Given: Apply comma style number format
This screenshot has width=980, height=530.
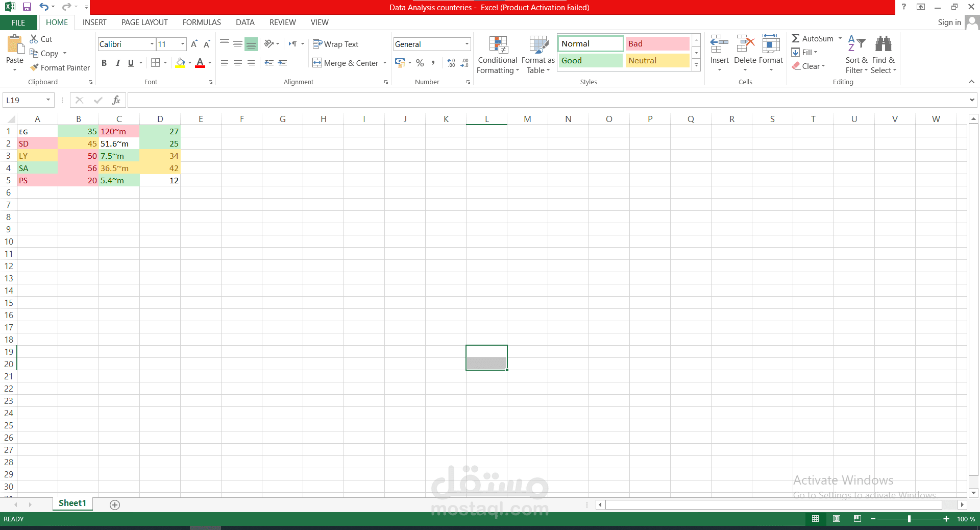Looking at the screenshot, I should tap(433, 63).
